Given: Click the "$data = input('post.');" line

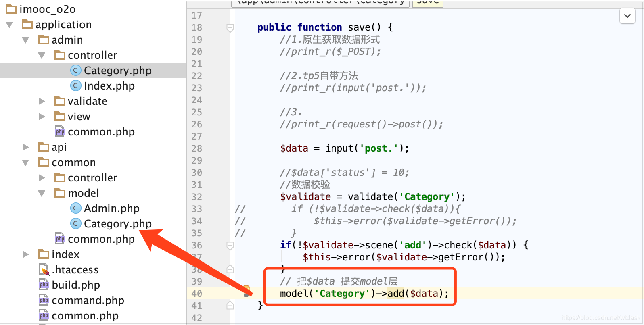Looking at the screenshot, I should (x=345, y=148).
